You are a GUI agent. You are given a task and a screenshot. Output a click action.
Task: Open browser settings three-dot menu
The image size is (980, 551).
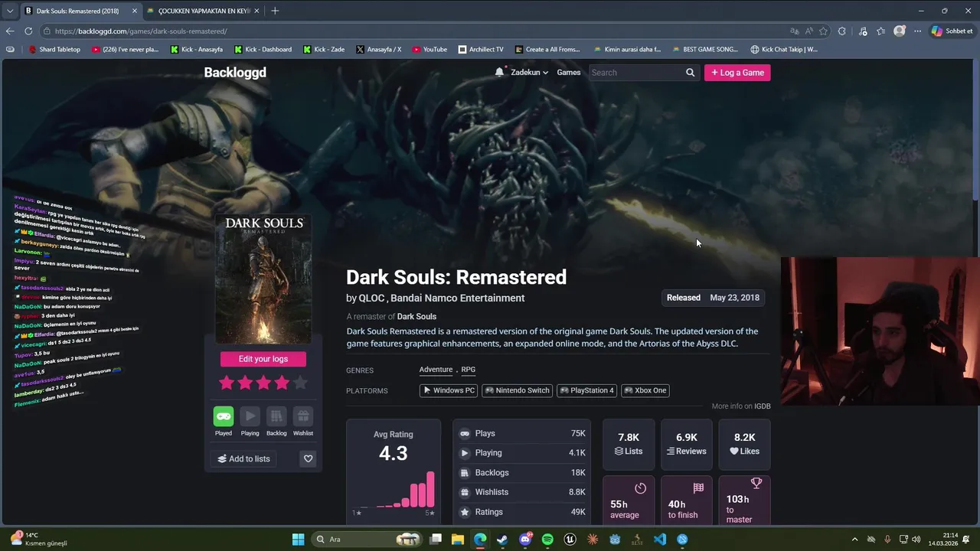click(x=917, y=31)
